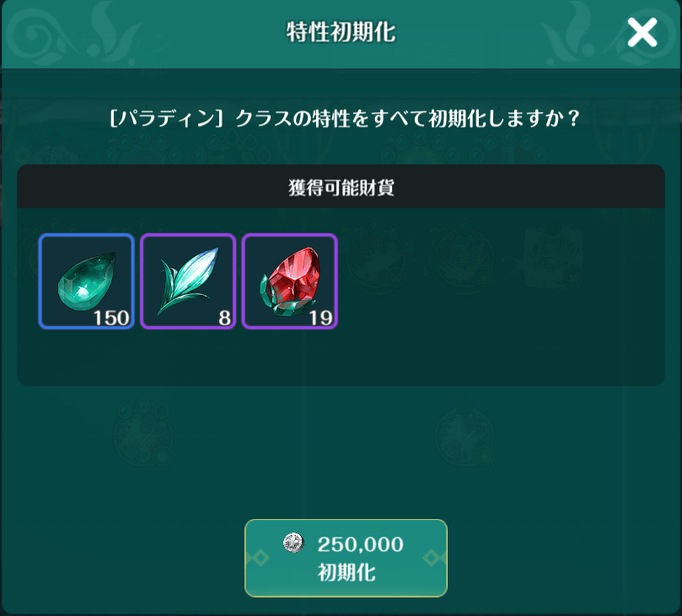The width and height of the screenshot is (682, 616).
Task: Tap the 19 quantity on the red crystal
Action: [320, 318]
